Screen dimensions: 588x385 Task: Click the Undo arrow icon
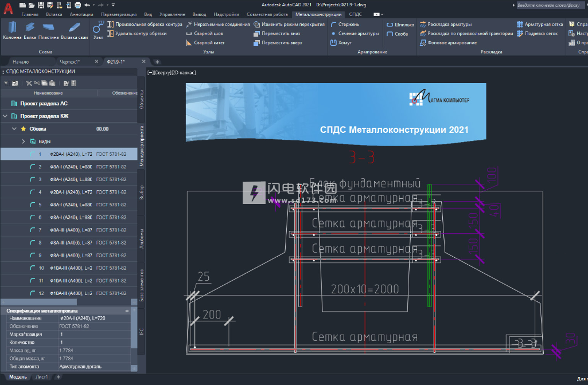[x=87, y=5]
